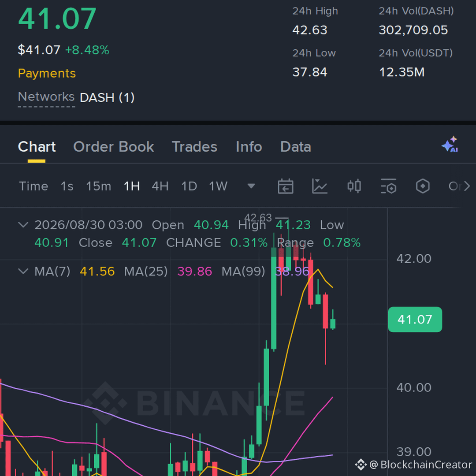The height and width of the screenshot is (476, 476).
Task: Click the Open value 40.94
Action: pyautogui.click(x=211, y=225)
